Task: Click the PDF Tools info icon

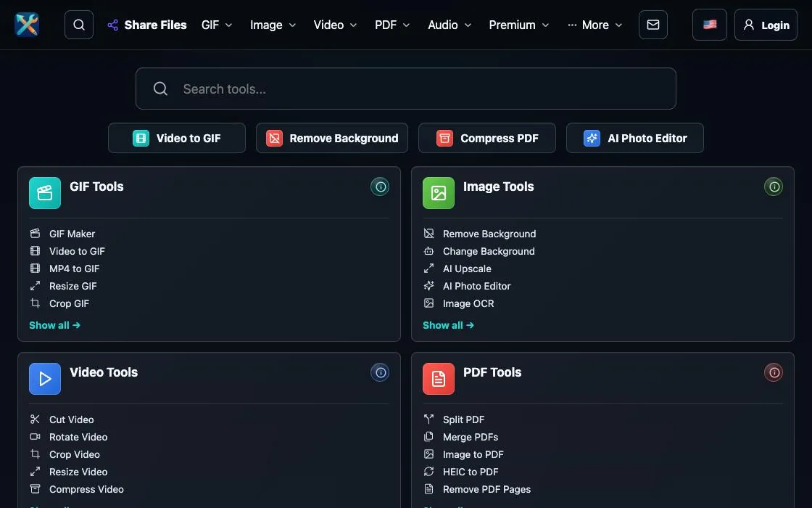Action: pyautogui.click(x=774, y=372)
